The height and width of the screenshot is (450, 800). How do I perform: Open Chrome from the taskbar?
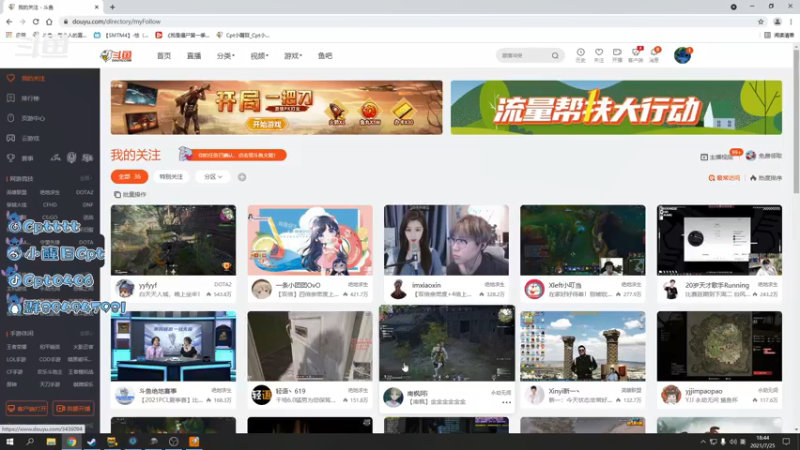pyautogui.click(x=71, y=441)
